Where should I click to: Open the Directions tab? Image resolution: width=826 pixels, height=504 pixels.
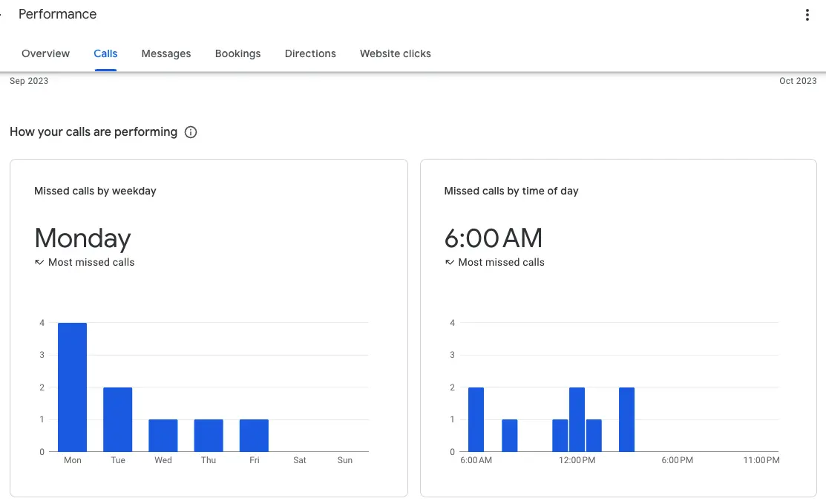310,53
